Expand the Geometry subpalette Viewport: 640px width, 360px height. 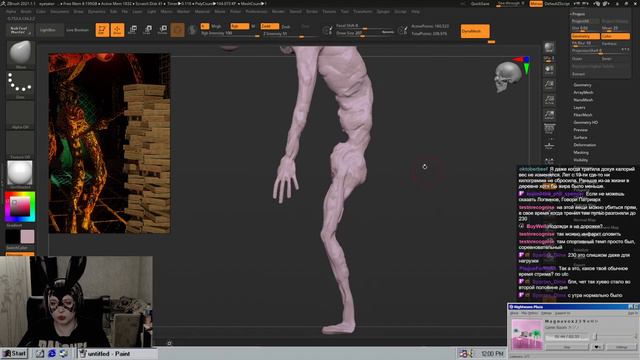coord(582,85)
